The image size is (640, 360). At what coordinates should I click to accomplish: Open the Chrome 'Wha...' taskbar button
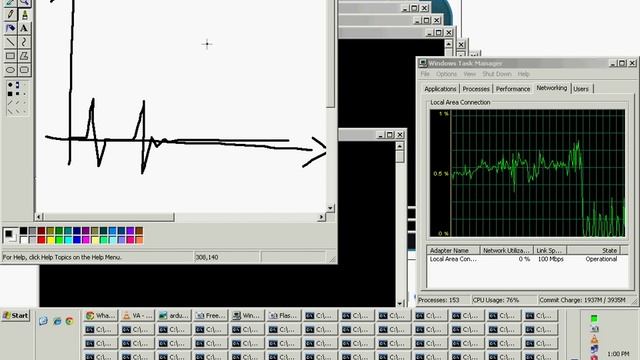tap(100, 316)
